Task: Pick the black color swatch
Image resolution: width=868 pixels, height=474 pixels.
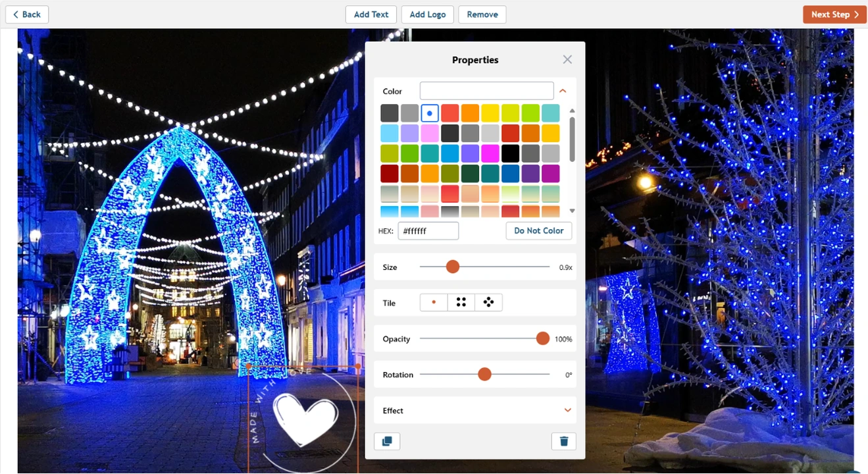Action: click(510, 153)
